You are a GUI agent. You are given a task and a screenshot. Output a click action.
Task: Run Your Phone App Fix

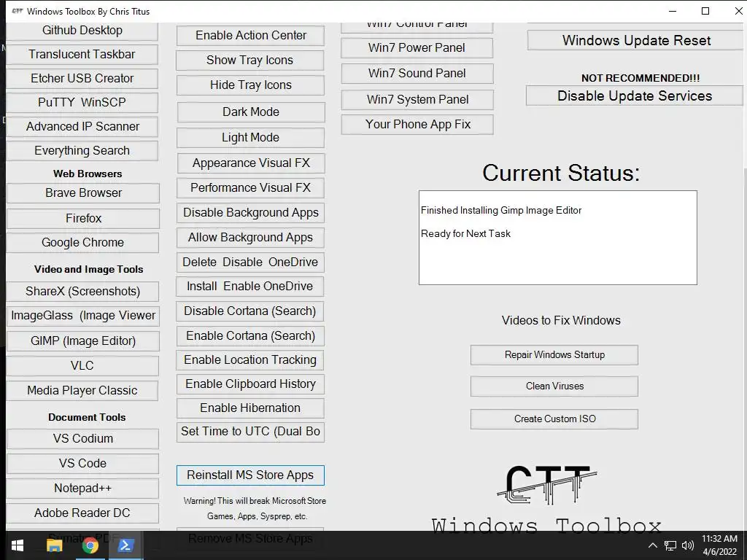coord(417,125)
